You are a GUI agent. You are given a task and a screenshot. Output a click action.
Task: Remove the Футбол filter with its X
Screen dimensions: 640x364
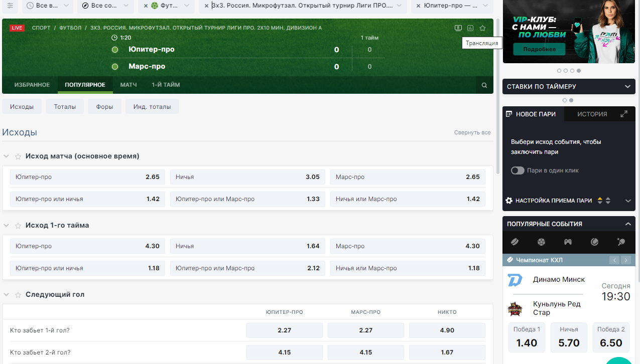coord(146,6)
